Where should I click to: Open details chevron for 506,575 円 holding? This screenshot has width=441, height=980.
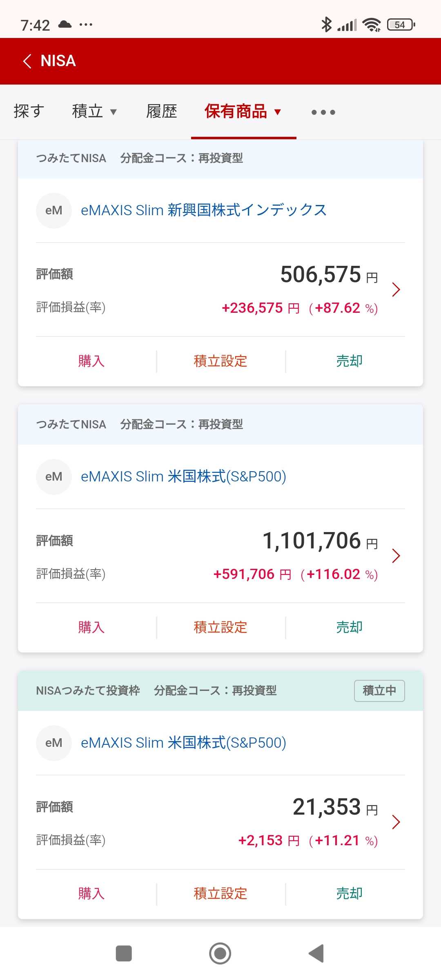396,290
